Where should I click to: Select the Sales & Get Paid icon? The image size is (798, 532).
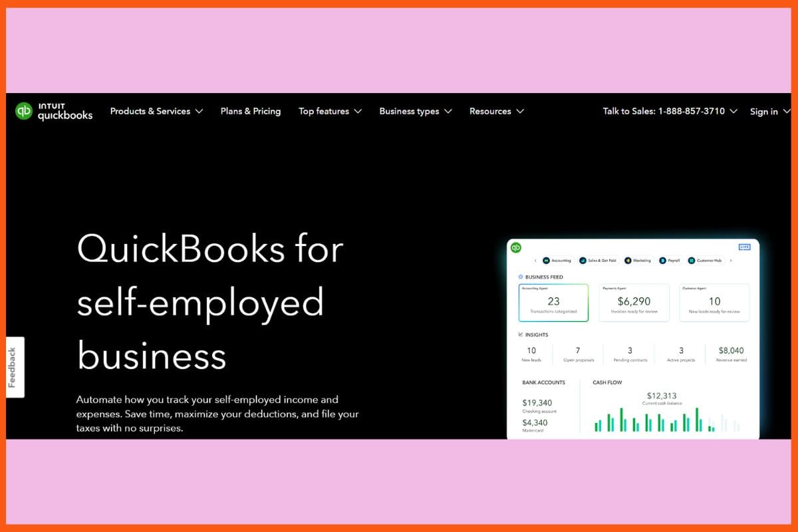(x=583, y=260)
